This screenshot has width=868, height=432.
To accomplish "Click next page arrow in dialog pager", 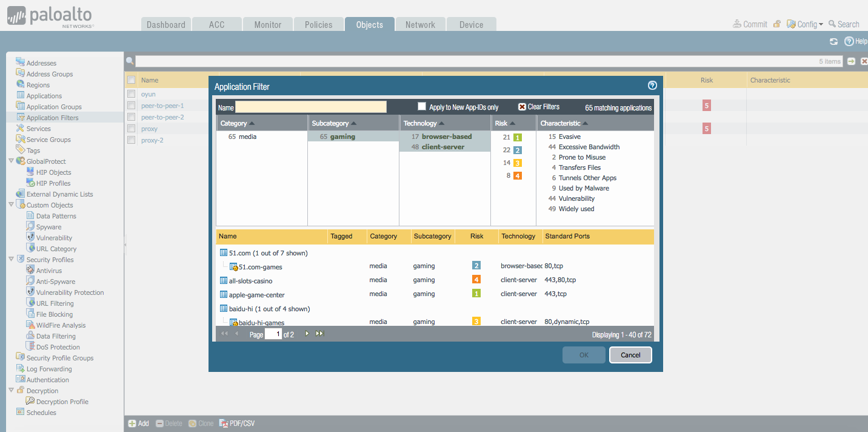I will 307,334.
